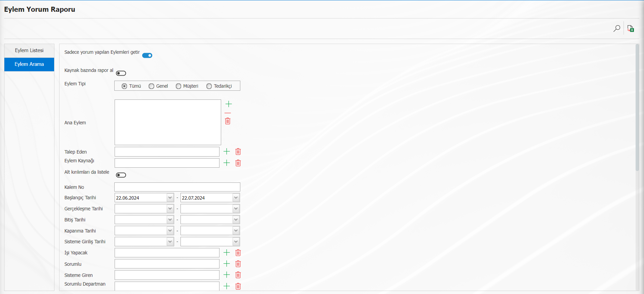Focus the Sorumlu input field
The width and height of the screenshot is (644, 294).
click(x=167, y=264)
